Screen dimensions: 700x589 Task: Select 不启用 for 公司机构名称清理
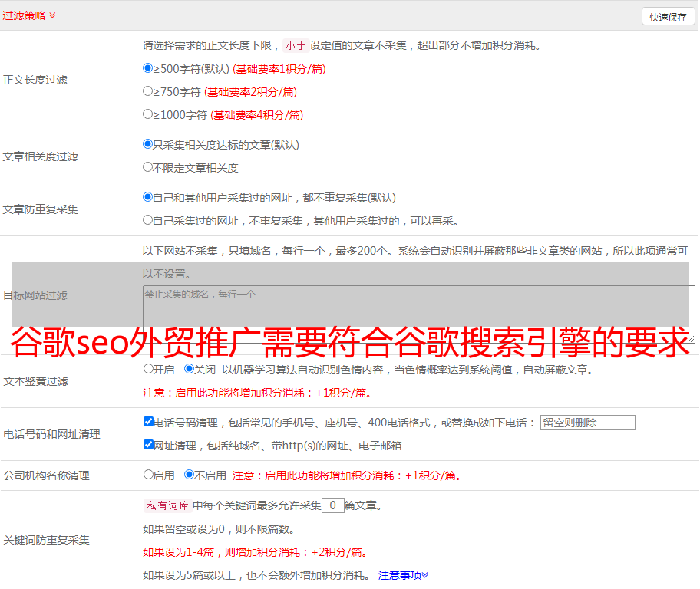tap(190, 475)
